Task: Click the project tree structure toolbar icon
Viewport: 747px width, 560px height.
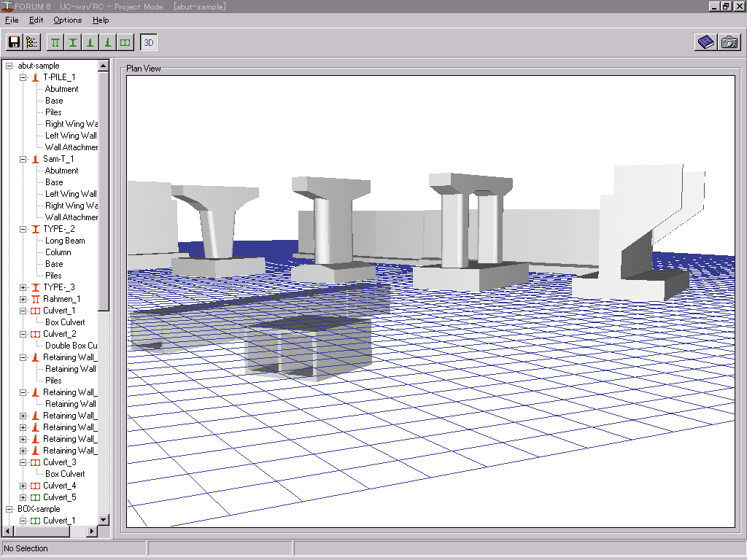Action: [x=32, y=43]
